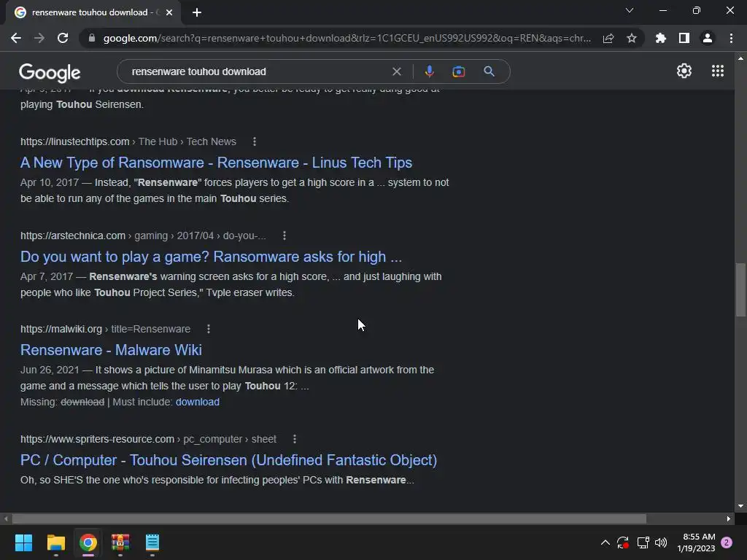This screenshot has width=747, height=560.
Task: Click the arstechnica.com URL breadcrumb
Action: click(x=144, y=236)
